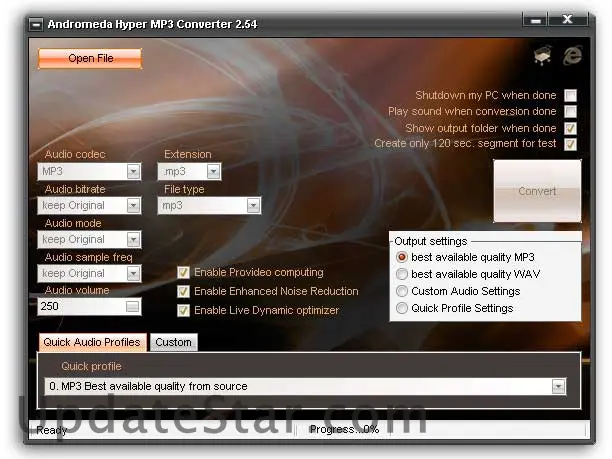Click the Extension label

[x=187, y=154]
